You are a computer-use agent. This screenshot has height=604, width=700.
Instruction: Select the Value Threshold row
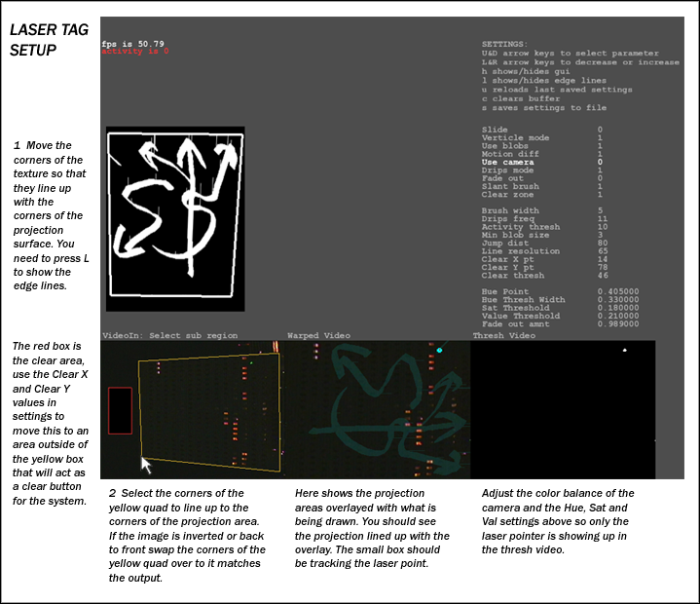(x=560, y=316)
